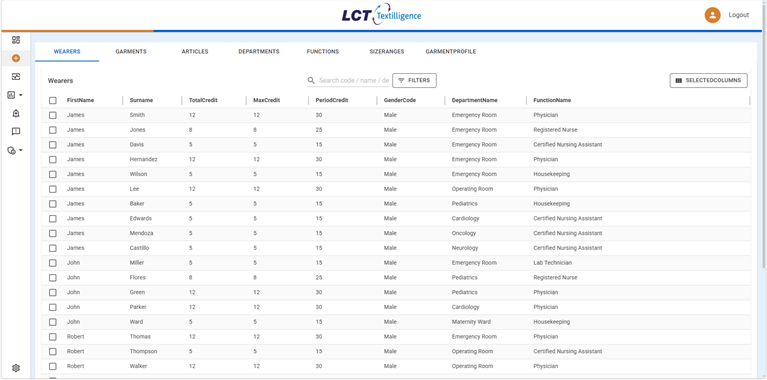
Task: Tick the select-all checkbox in the header row
Action: point(53,100)
